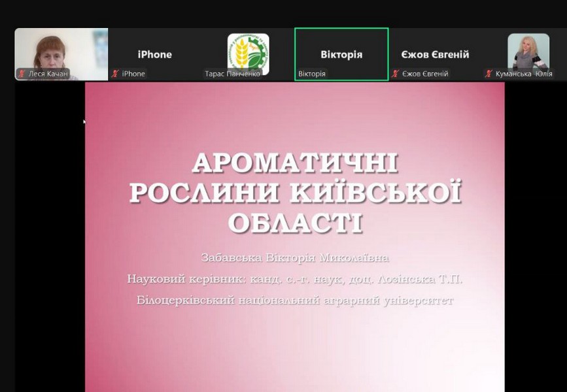
Task: Click the Леся Качан name label text
Action: (48, 74)
